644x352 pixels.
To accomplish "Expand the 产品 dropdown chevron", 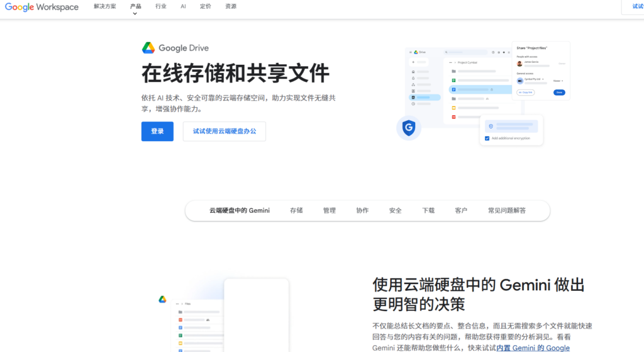I will (135, 13).
